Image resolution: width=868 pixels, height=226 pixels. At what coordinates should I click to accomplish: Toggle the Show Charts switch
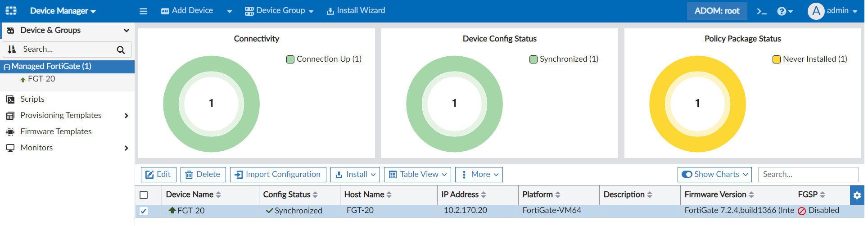tap(687, 174)
